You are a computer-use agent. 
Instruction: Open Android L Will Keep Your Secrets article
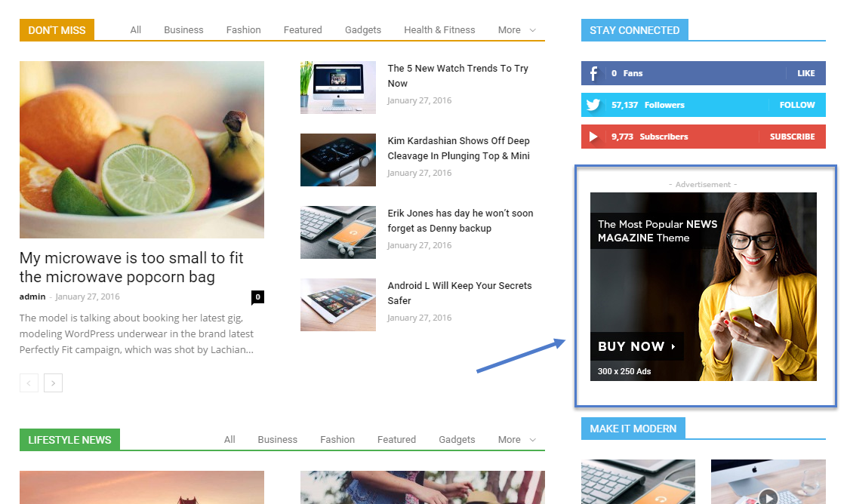(459, 293)
